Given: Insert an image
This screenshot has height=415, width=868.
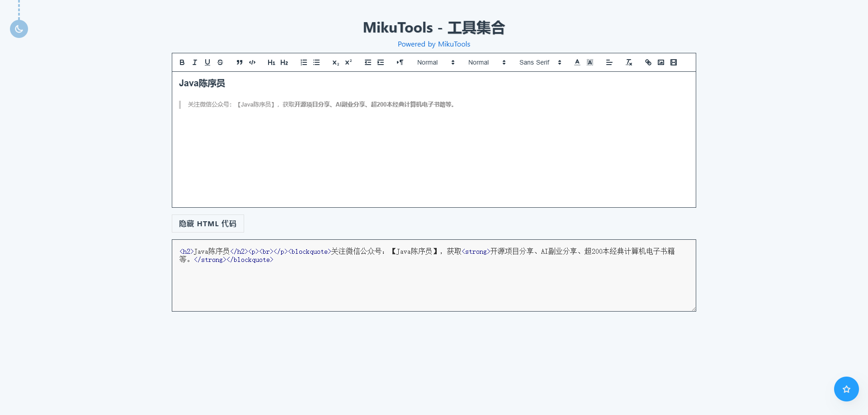Looking at the screenshot, I should [661, 62].
